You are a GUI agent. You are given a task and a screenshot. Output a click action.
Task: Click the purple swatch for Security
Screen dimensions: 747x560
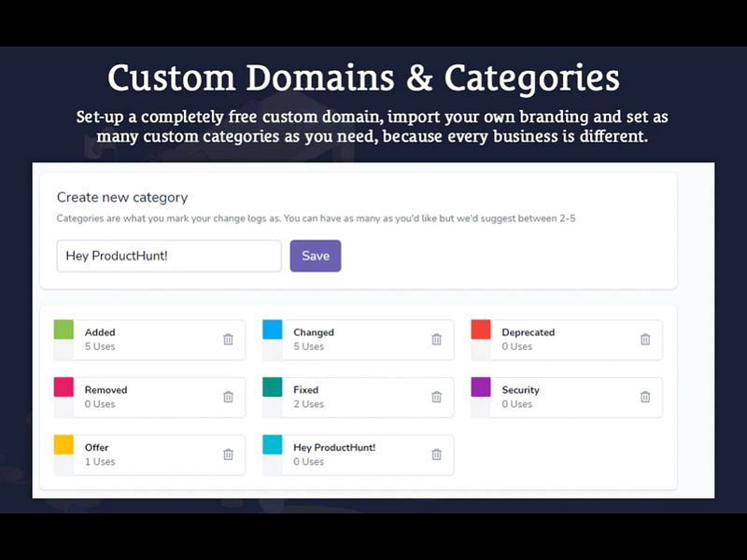[x=481, y=387]
